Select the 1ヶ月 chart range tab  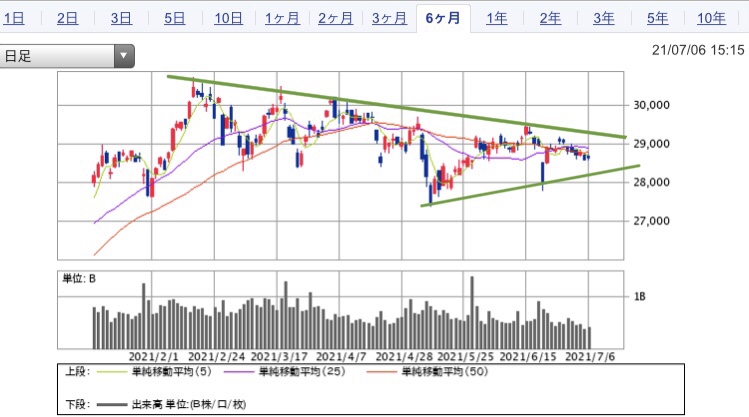(x=282, y=19)
